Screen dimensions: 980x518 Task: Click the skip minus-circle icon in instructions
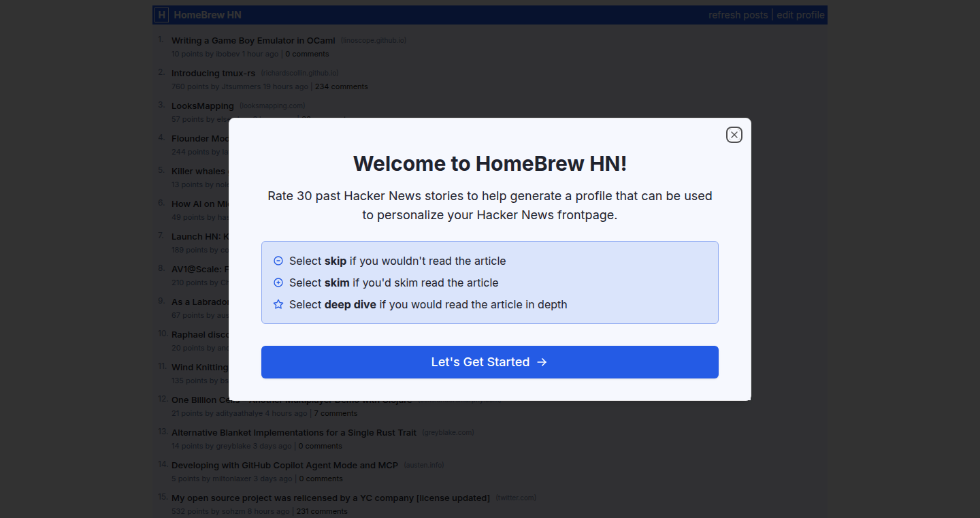point(278,261)
